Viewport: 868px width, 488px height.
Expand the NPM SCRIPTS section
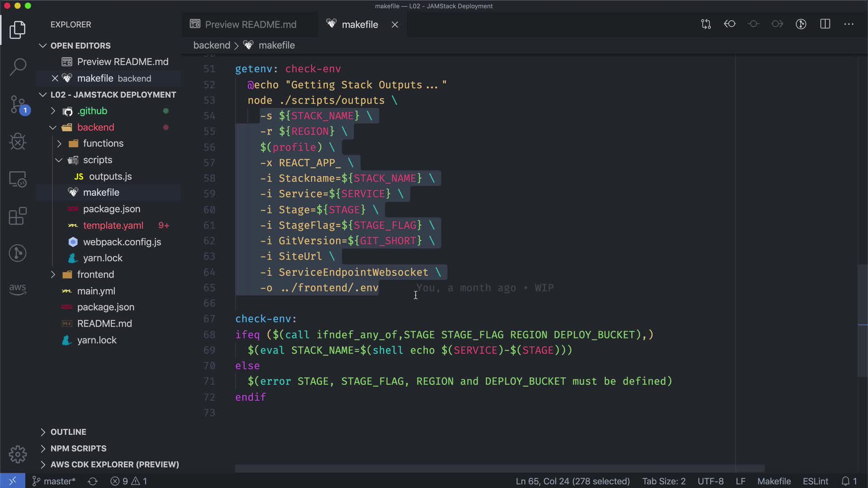pyautogui.click(x=78, y=448)
